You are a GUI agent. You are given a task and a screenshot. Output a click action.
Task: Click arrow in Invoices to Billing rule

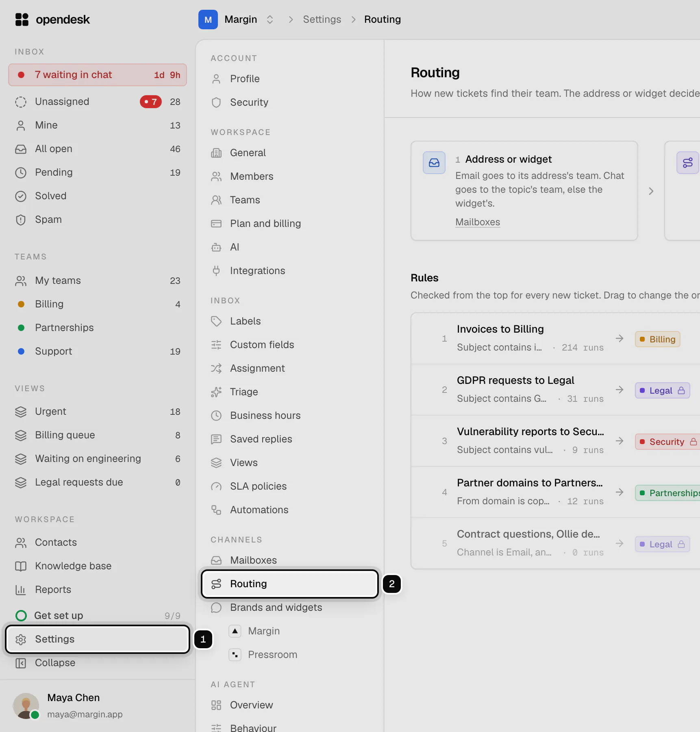pyautogui.click(x=620, y=338)
